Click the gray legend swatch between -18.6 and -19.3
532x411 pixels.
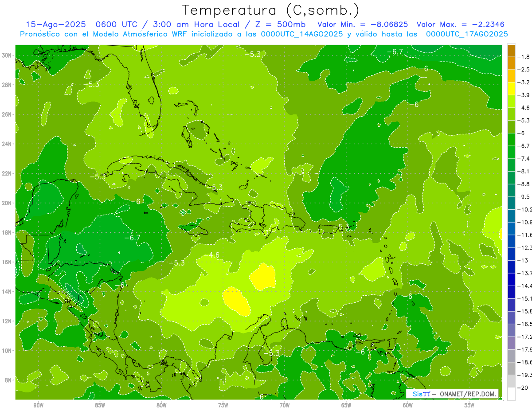coord(511,368)
